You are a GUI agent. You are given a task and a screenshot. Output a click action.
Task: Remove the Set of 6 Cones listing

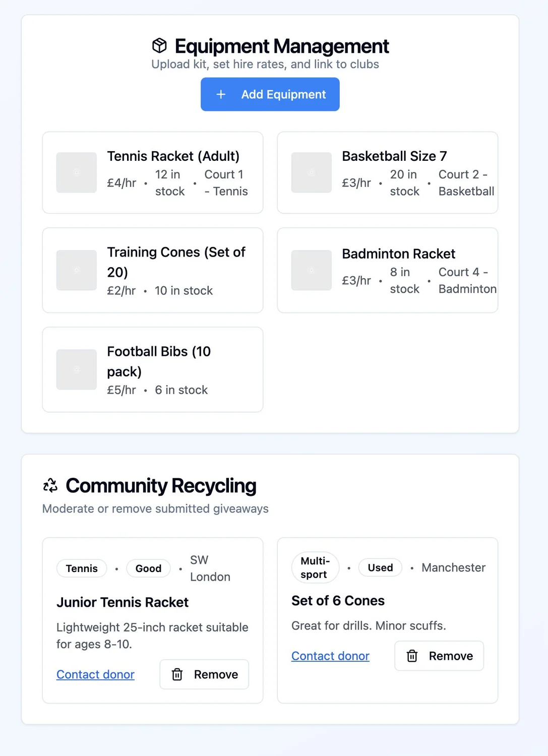(439, 656)
